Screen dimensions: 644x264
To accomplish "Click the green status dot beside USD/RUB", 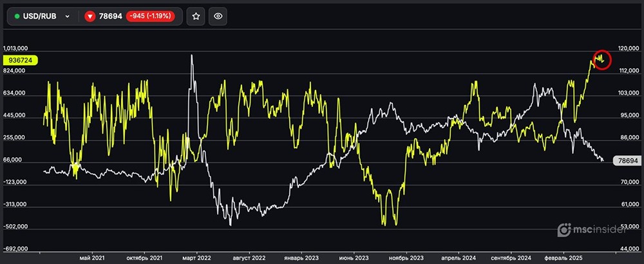I will tap(17, 17).
